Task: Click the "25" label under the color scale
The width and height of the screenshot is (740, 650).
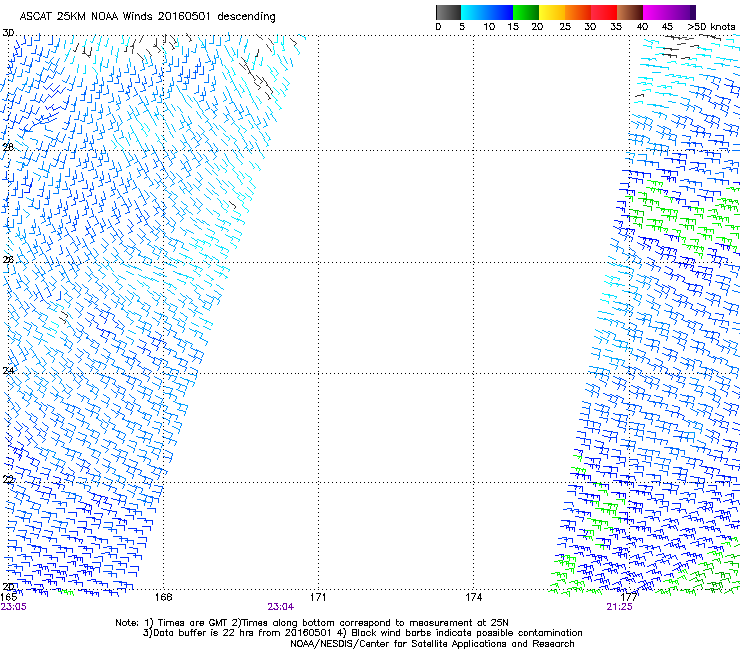Action: 565,27
